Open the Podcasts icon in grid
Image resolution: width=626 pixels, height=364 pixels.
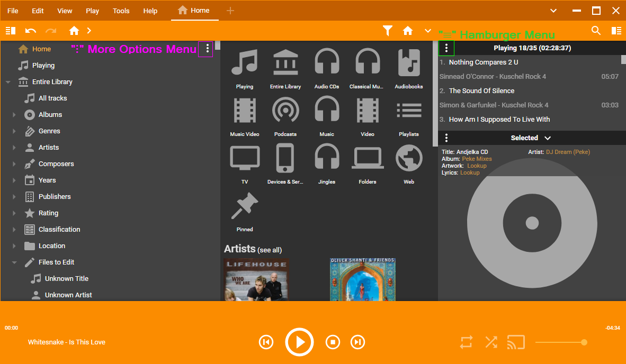click(285, 111)
